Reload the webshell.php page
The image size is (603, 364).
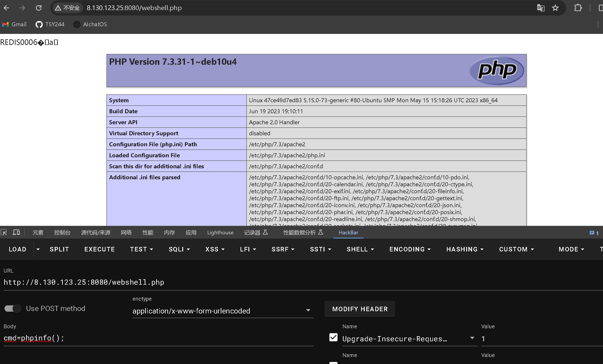pyautogui.click(x=39, y=8)
